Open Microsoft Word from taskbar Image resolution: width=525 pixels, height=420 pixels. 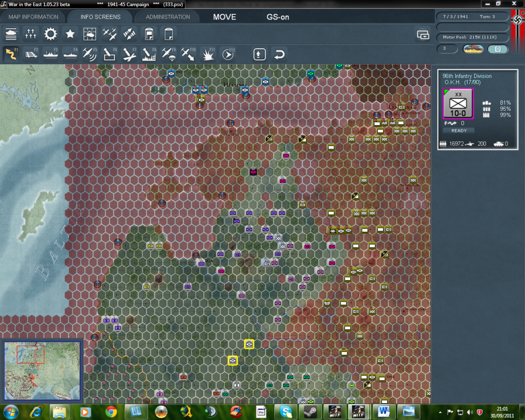click(383, 412)
